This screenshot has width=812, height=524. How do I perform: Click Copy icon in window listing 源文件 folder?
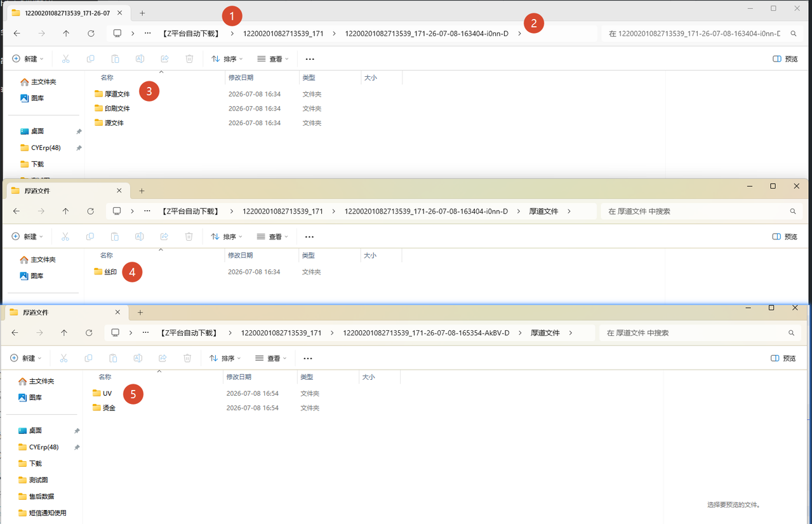tap(90, 58)
